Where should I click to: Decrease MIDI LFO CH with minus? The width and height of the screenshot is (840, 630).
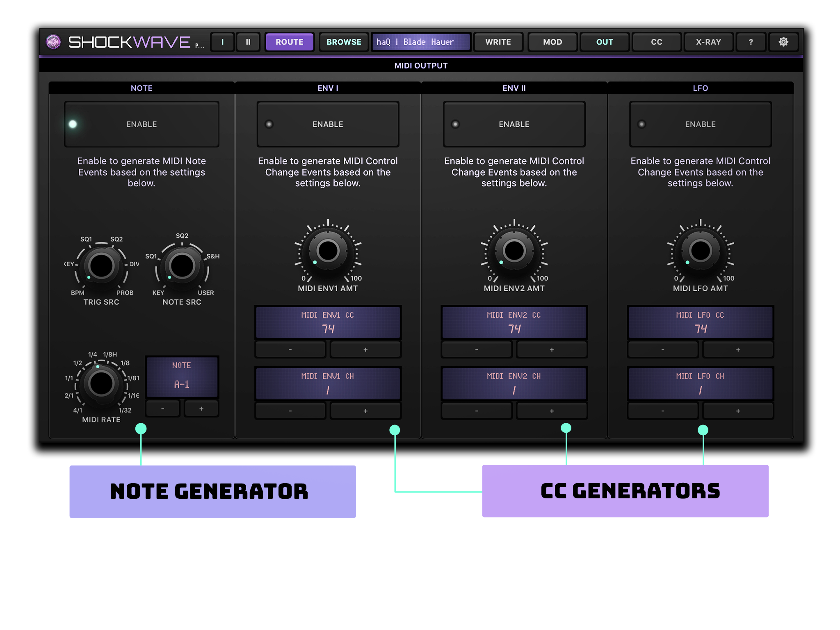[663, 411]
